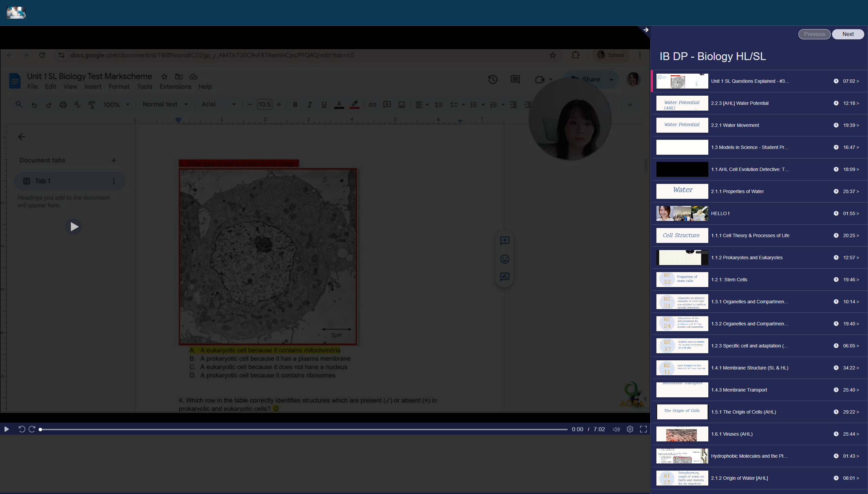This screenshot has height=494, width=868.
Task: Click the Next button
Action: click(847, 34)
